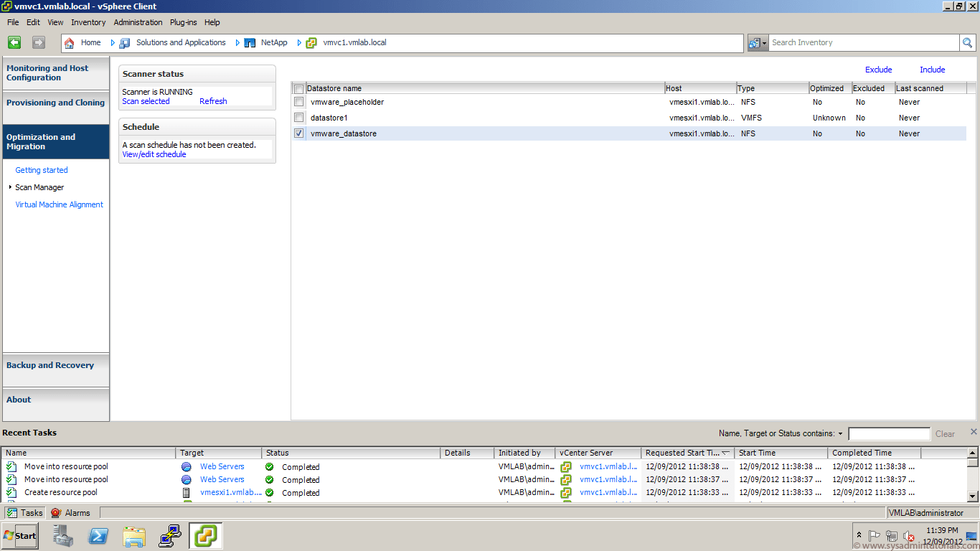Expand the Scan Manager tree item arrow
980x551 pixels.
9,187
